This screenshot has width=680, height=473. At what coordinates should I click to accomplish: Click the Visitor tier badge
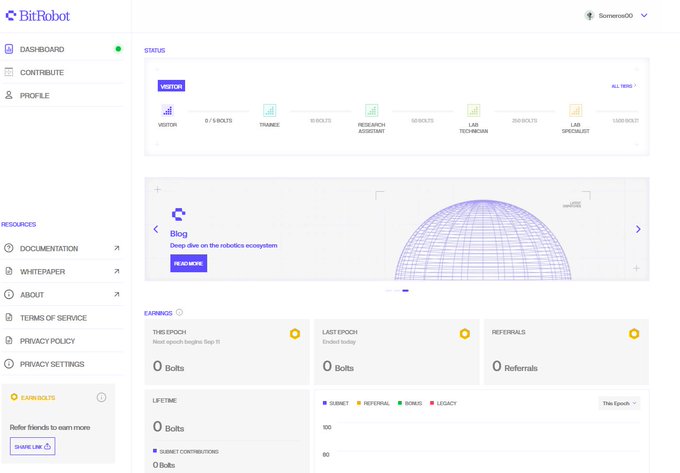pos(171,86)
